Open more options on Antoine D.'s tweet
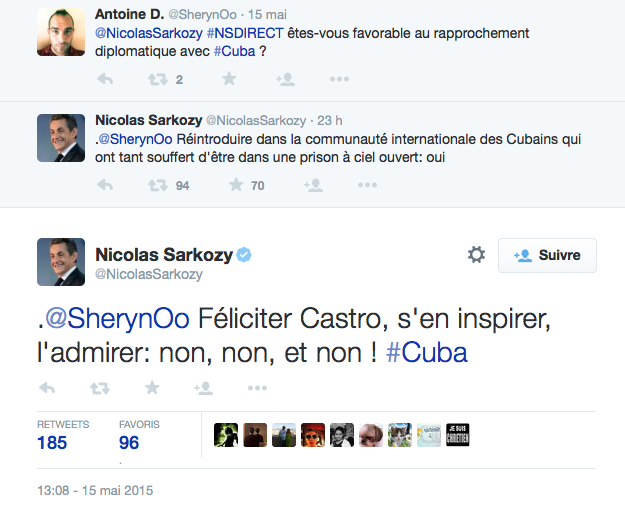625x528 pixels. (x=339, y=79)
